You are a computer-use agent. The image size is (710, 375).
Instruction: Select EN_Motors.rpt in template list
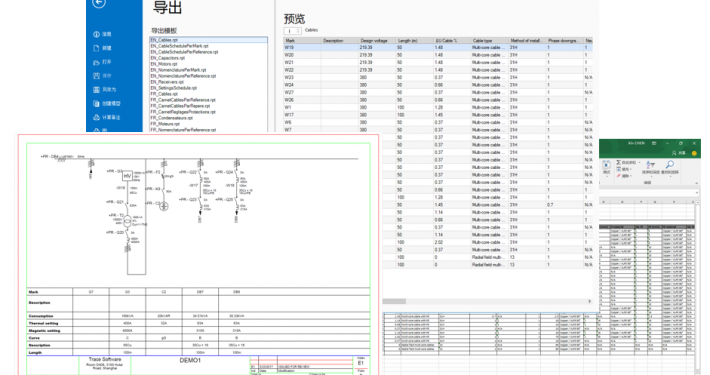click(x=164, y=64)
